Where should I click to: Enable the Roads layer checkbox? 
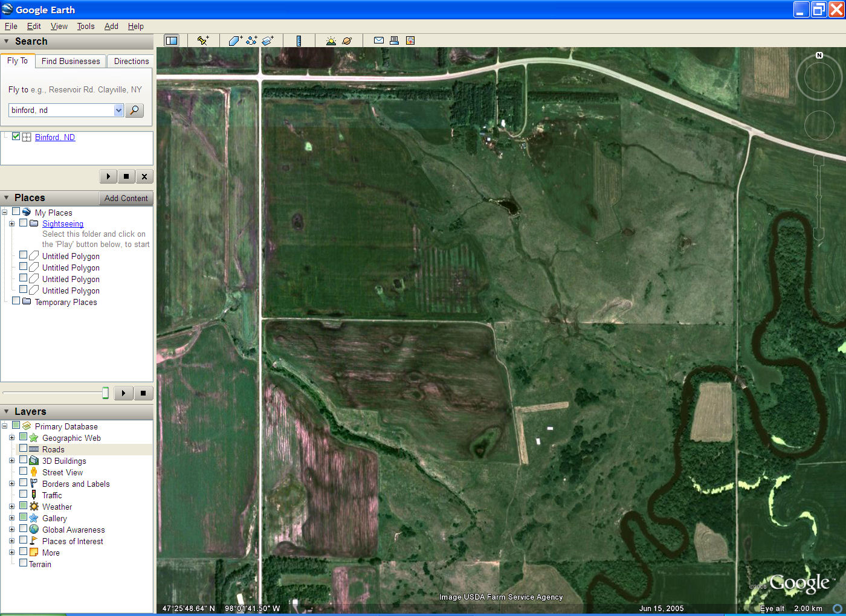click(x=23, y=449)
